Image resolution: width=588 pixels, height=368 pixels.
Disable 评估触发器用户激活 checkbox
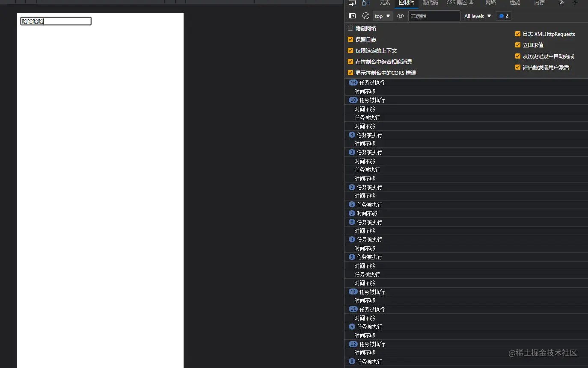click(518, 67)
